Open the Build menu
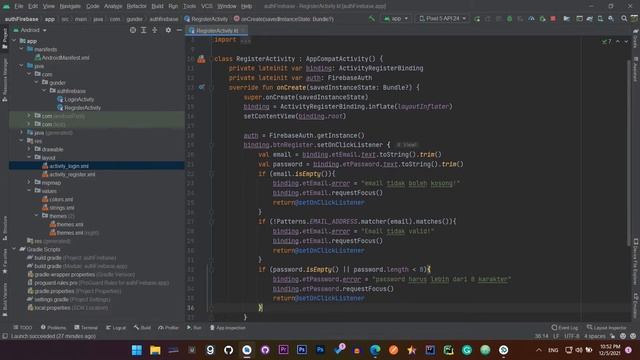The height and width of the screenshot is (360, 640). 157,6
